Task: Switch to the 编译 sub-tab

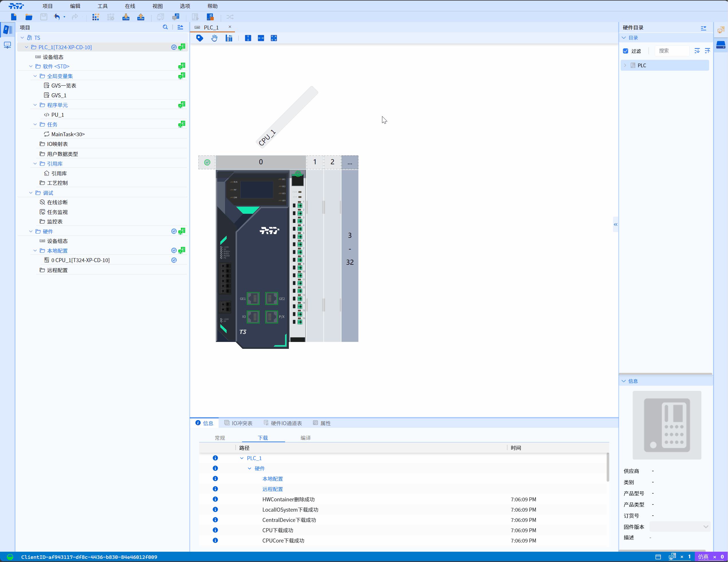Action: click(305, 438)
